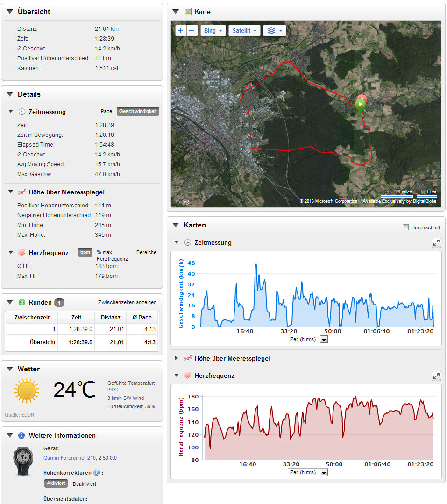Collapse the Übersicht panel

pyautogui.click(x=9, y=11)
